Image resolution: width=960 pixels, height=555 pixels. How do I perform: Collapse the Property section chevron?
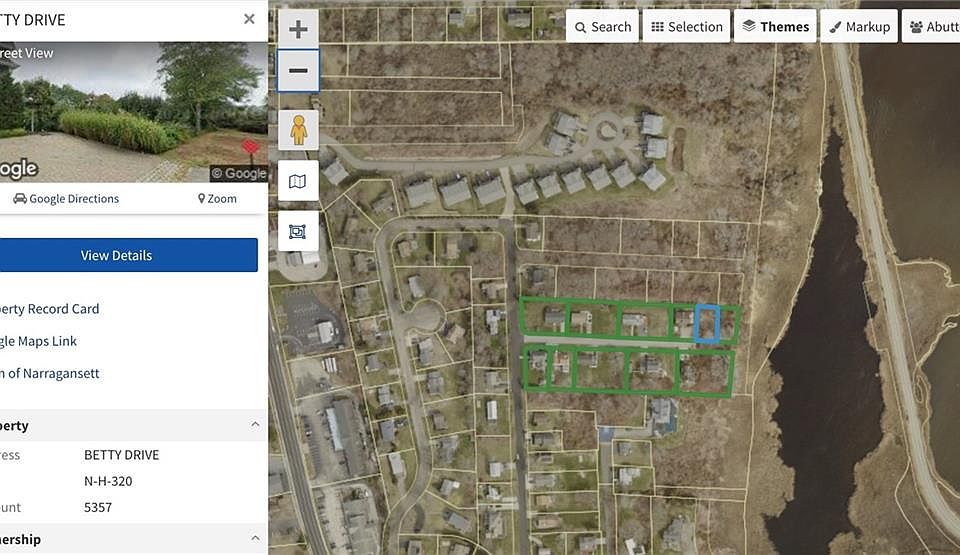point(255,425)
